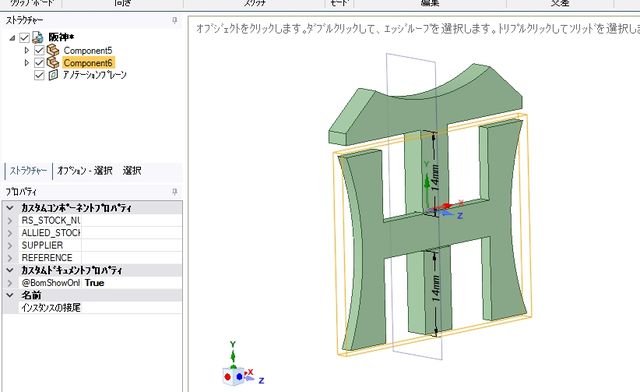Toggle the annotation plane visibility checkbox
Screen dimensions: 640x392
[39, 75]
